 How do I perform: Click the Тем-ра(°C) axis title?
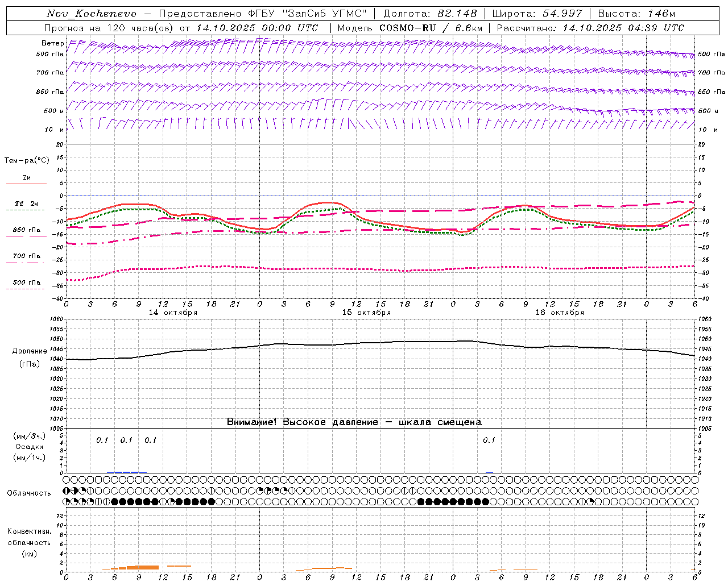click(x=27, y=161)
